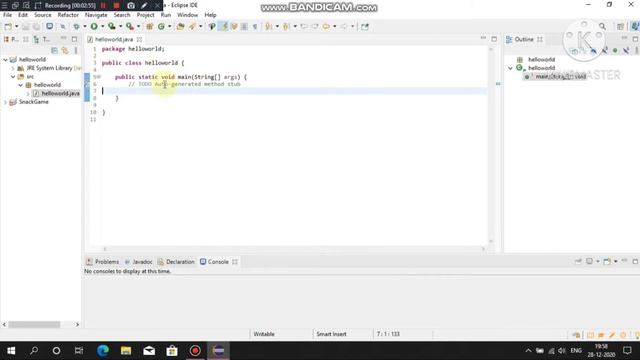Screen dimensions: 640x360
Task: Click the Save toolbar icon
Action: point(26,27)
